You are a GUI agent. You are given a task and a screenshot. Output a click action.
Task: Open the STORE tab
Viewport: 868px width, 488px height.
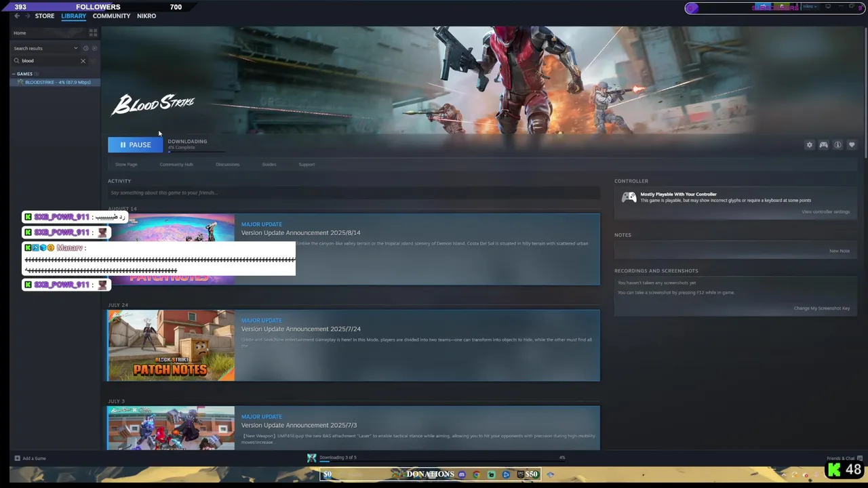tap(45, 16)
